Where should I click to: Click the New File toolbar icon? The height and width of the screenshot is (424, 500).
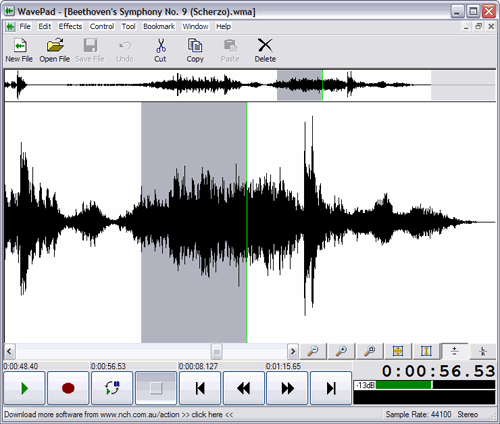19,50
